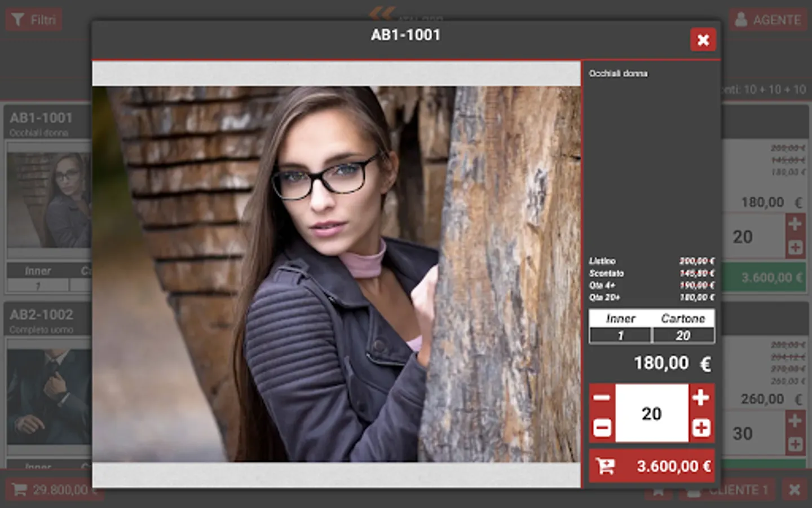The width and height of the screenshot is (812, 508).
Task: Increase quantity by one with plus icon
Action: 701,397
